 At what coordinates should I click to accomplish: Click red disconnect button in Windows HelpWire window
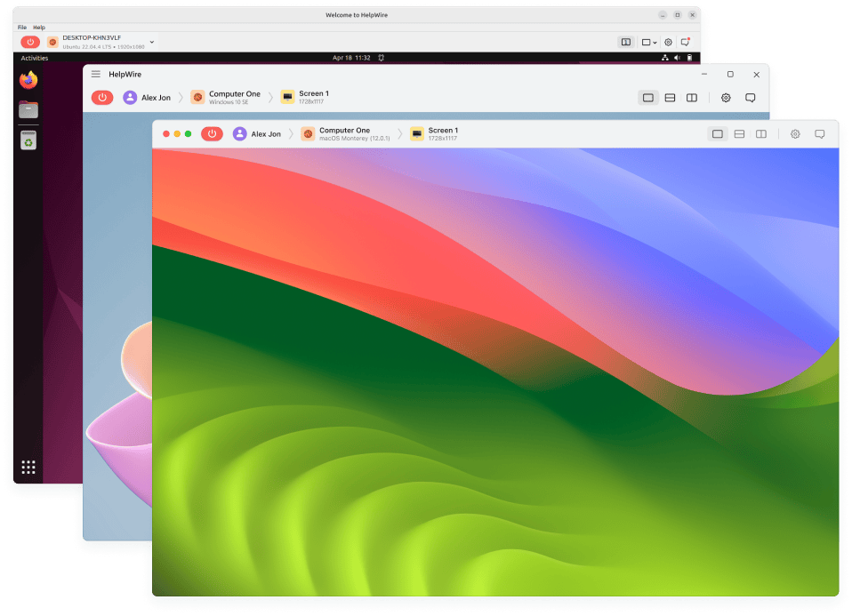pyautogui.click(x=102, y=97)
